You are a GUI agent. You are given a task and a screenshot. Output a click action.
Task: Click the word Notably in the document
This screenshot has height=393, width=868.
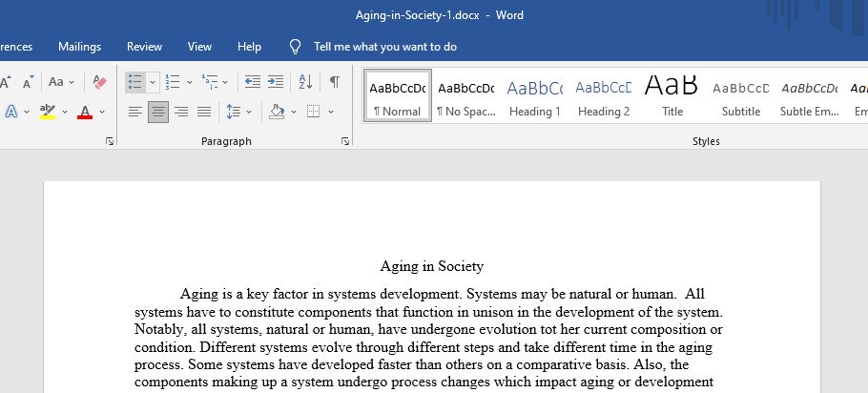click(x=158, y=330)
